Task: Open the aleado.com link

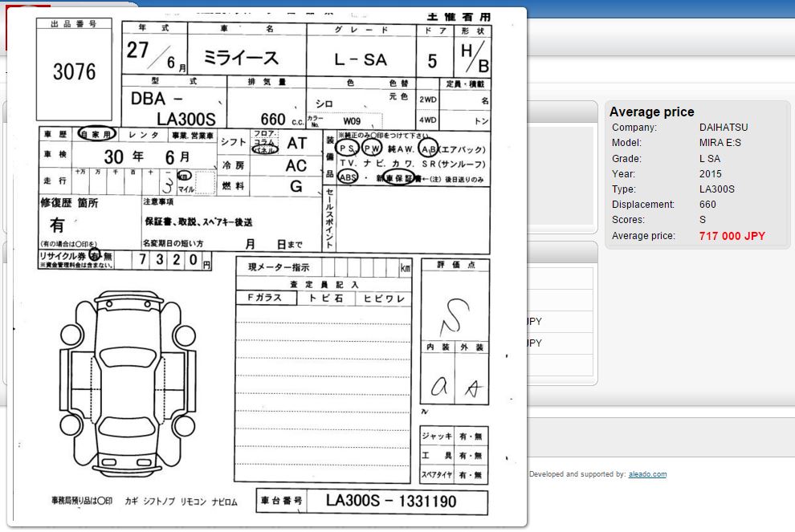Action: tap(647, 474)
